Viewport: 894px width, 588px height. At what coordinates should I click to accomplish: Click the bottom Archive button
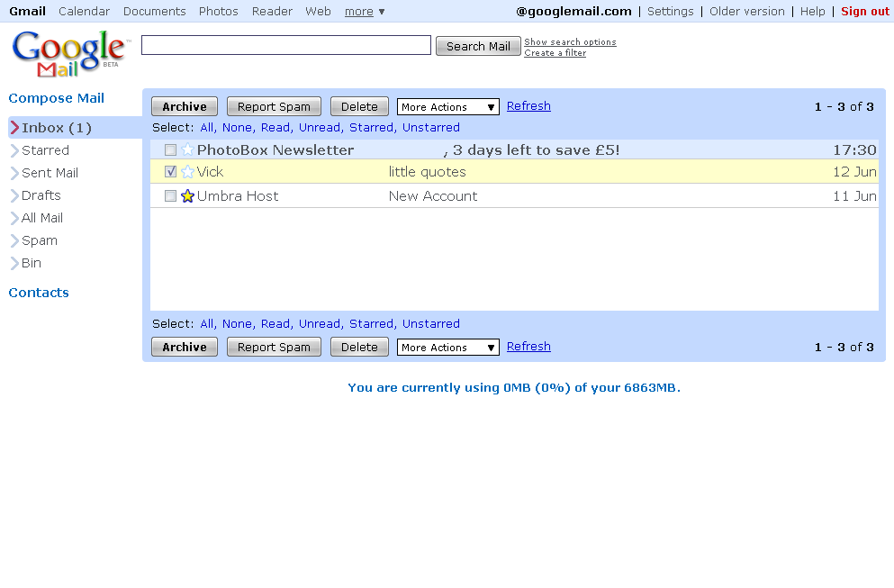tap(185, 347)
